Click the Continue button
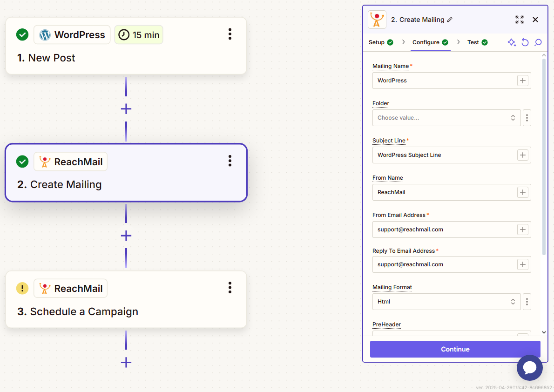 pyautogui.click(x=455, y=349)
